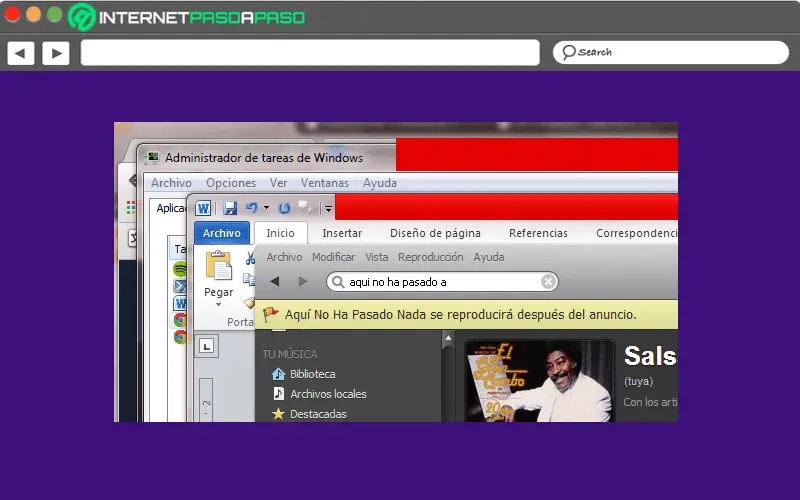Image resolution: width=800 pixels, height=500 pixels.
Task: Switch to Referencias tab in Word
Action: tap(538, 233)
